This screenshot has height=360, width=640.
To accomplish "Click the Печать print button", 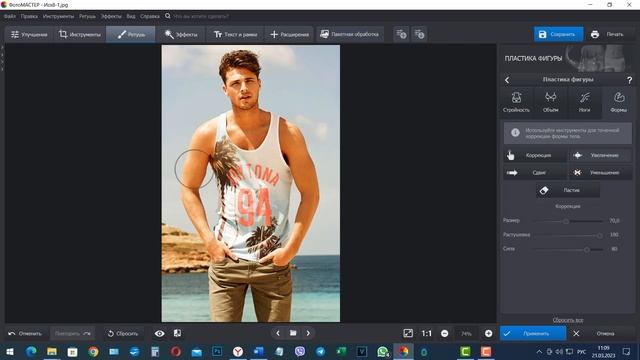I will 607,34.
